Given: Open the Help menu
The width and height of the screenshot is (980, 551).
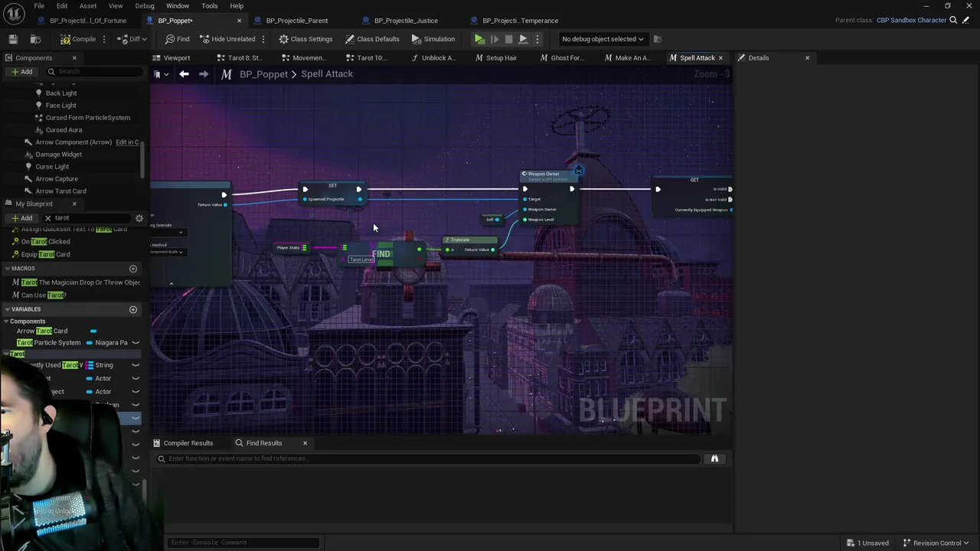Looking at the screenshot, I should [237, 5].
